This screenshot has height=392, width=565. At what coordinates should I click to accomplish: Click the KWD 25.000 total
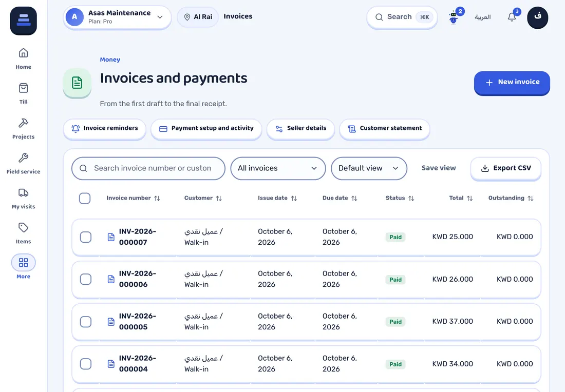click(453, 237)
